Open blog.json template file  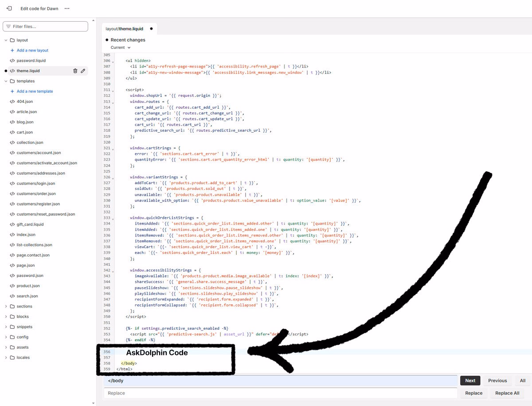pos(25,122)
